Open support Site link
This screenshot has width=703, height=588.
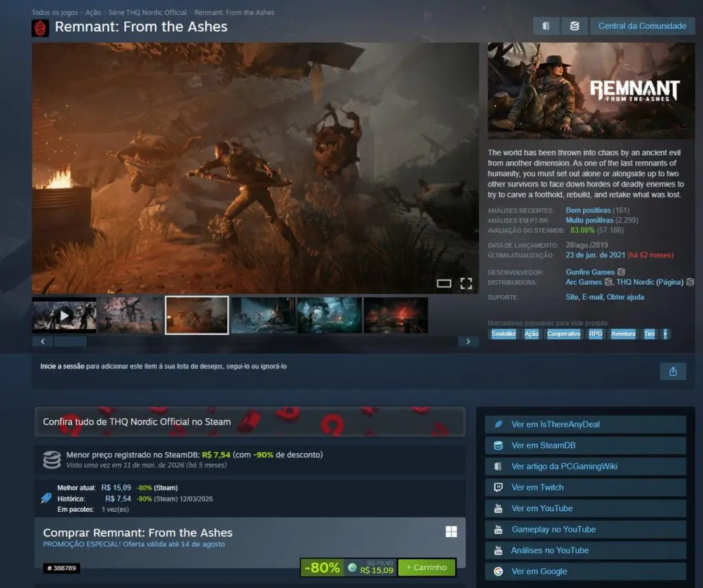[x=572, y=297]
